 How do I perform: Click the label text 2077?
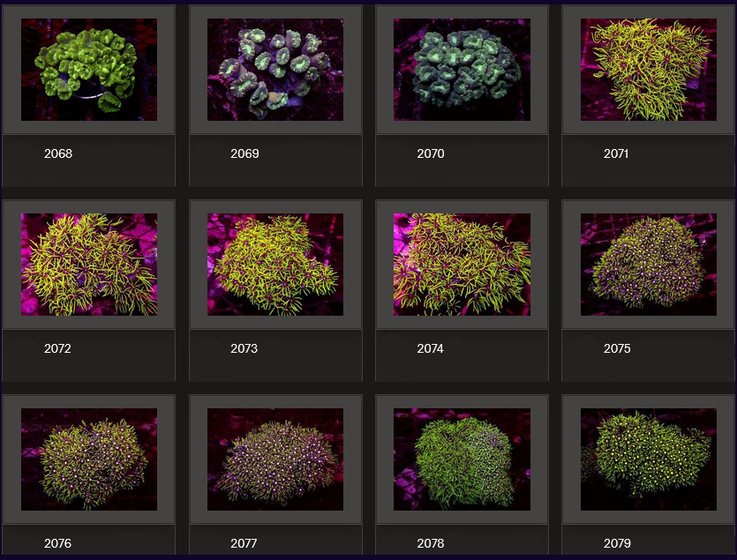244,543
